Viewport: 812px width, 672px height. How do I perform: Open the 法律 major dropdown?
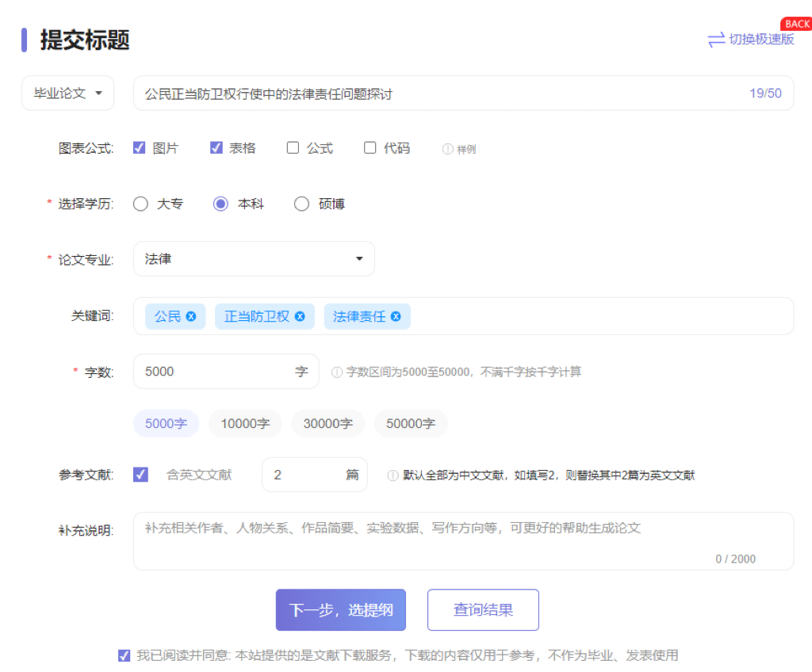pyautogui.click(x=254, y=259)
